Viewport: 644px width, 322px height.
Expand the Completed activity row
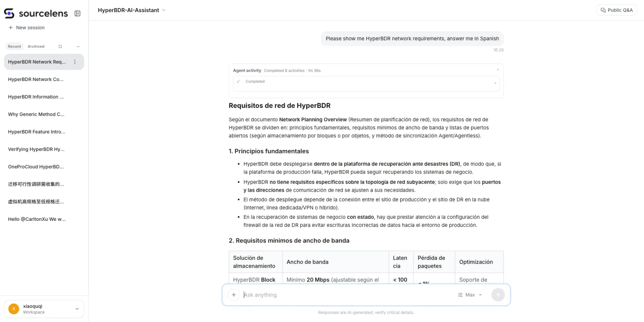coord(366,83)
